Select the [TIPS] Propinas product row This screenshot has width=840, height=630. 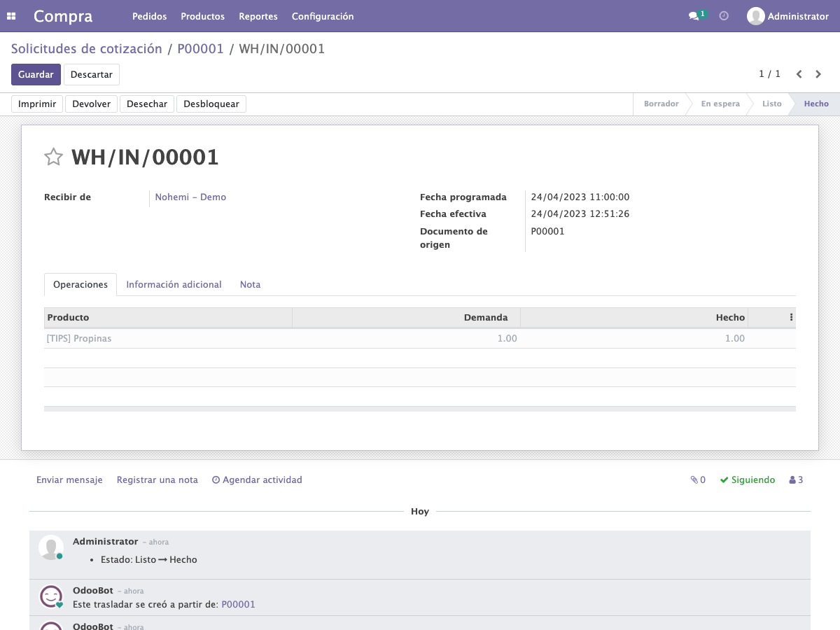(420, 339)
